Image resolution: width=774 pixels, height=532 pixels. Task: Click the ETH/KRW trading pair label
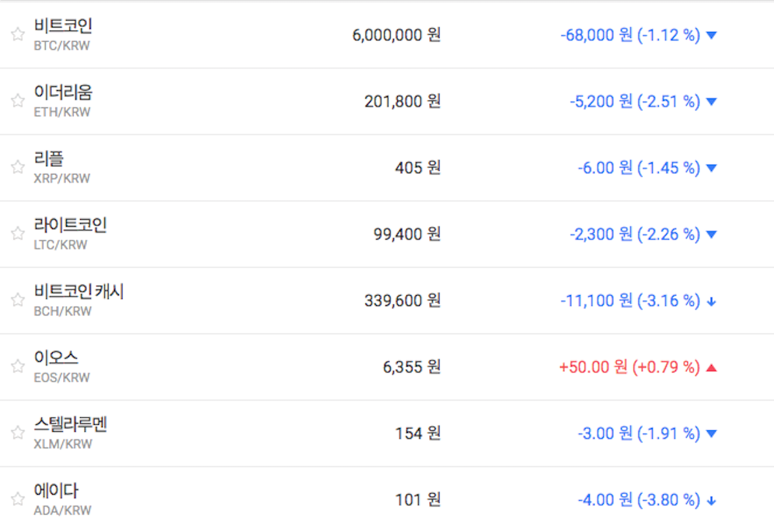[x=62, y=112]
